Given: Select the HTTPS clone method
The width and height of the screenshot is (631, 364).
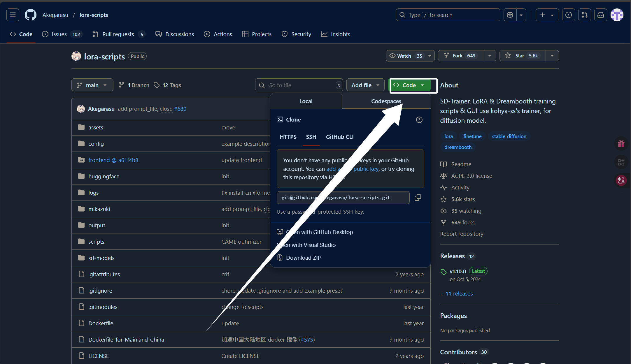Looking at the screenshot, I should 288,137.
